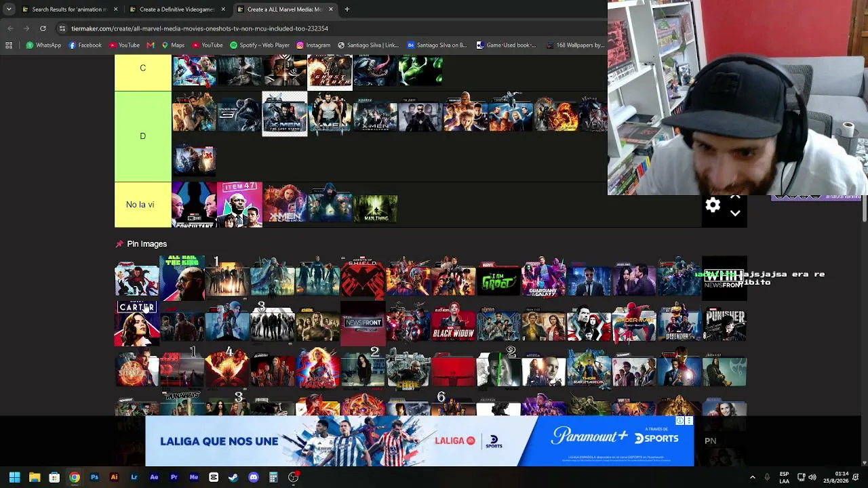The image size is (868, 488).
Task: Open File Explorer from the taskbar
Action: (x=35, y=477)
